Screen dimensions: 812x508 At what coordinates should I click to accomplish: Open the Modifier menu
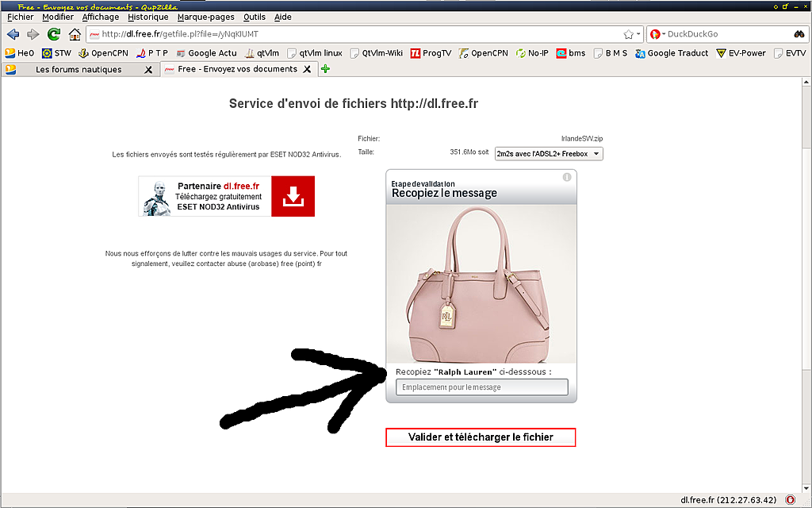point(57,17)
